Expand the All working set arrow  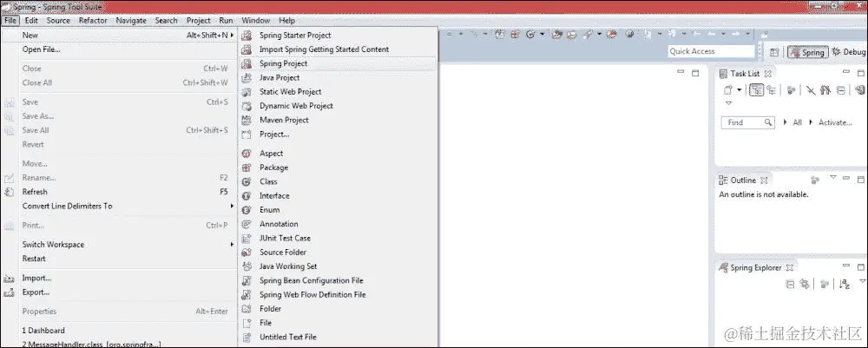pyautogui.click(x=785, y=123)
